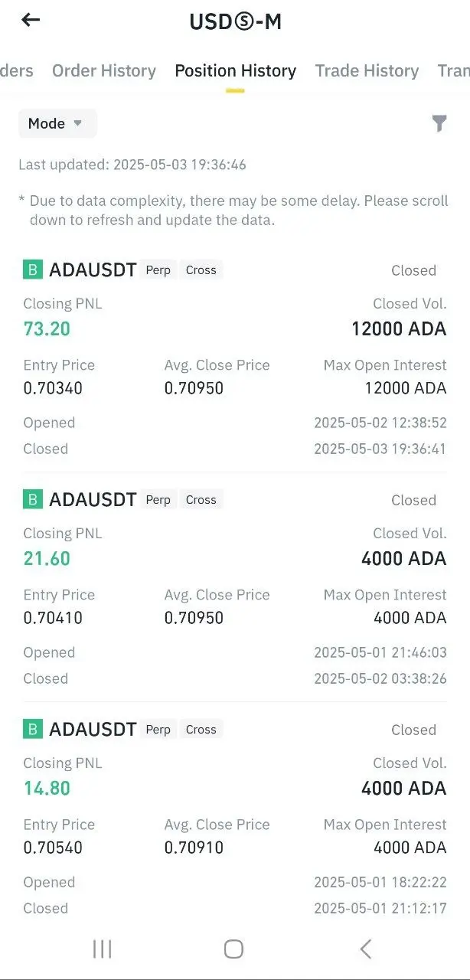Tap the back arrow icon
The height and width of the screenshot is (980, 470).
(x=31, y=21)
